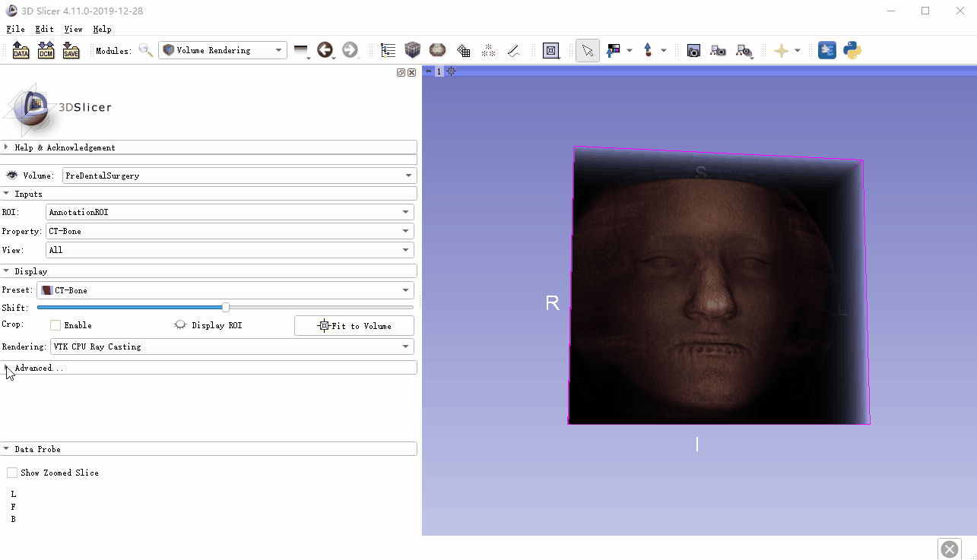The width and height of the screenshot is (977, 560).
Task: Enable the Crop checkbox
Action: (56, 325)
